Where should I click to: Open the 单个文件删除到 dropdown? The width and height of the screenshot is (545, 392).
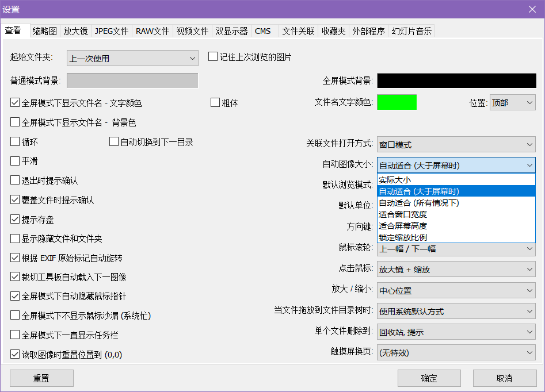click(x=456, y=332)
